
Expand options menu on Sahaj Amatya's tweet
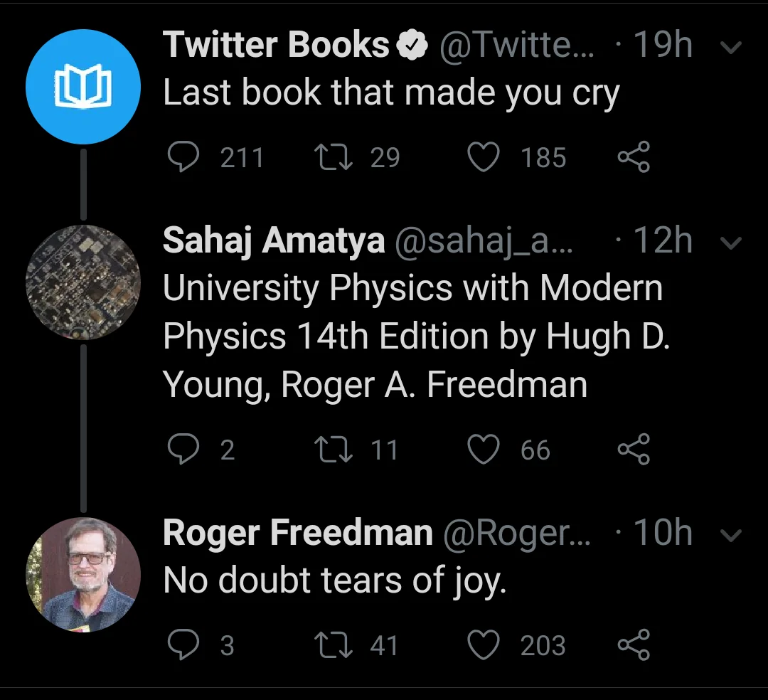[731, 243]
